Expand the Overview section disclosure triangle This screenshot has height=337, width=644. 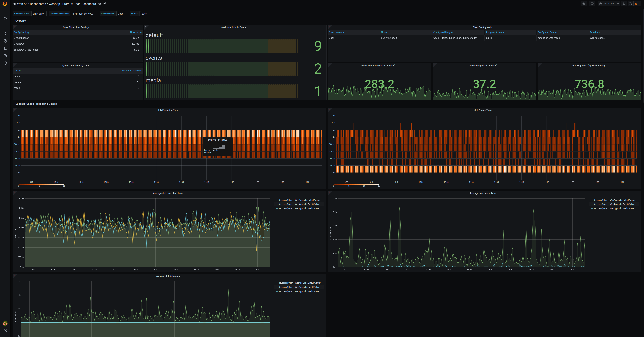click(14, 20)
